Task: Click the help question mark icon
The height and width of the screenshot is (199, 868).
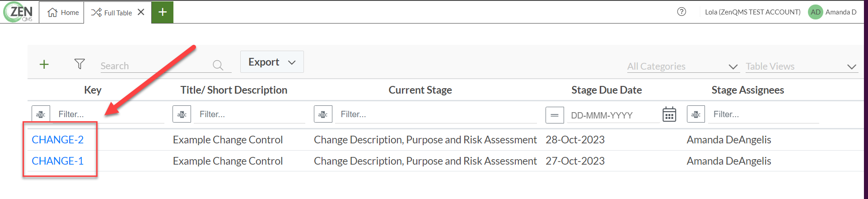Action: pos(681,12)
